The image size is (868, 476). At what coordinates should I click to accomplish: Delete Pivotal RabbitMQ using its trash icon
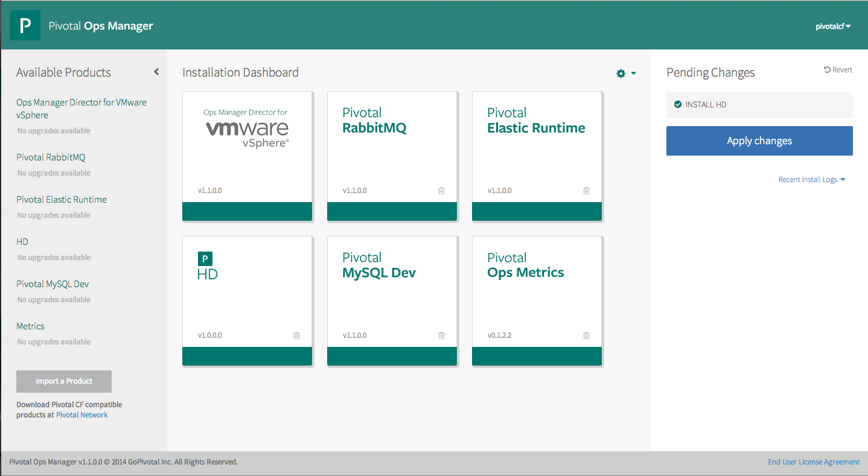click(441, 191)
